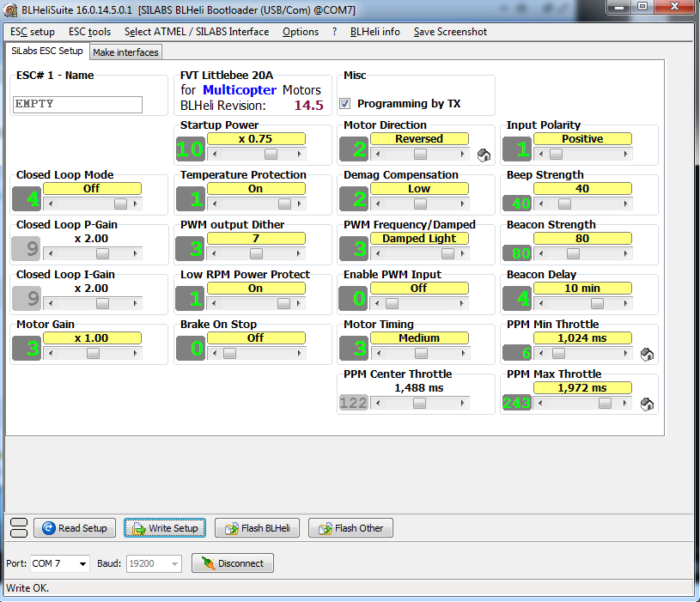700x602 pixels.
Task: Click the PPM Min Throttle reset-to-default icon
Action: coord(647,355)
